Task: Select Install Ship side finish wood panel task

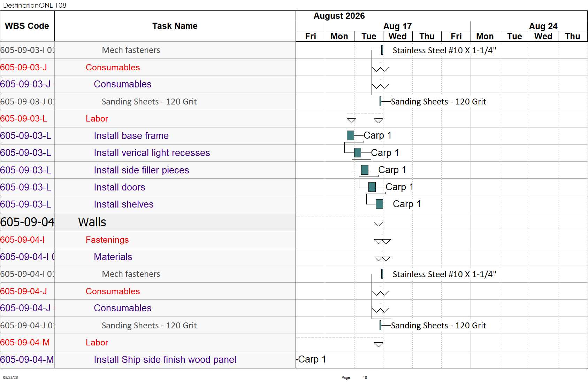Action: point(165,360)
